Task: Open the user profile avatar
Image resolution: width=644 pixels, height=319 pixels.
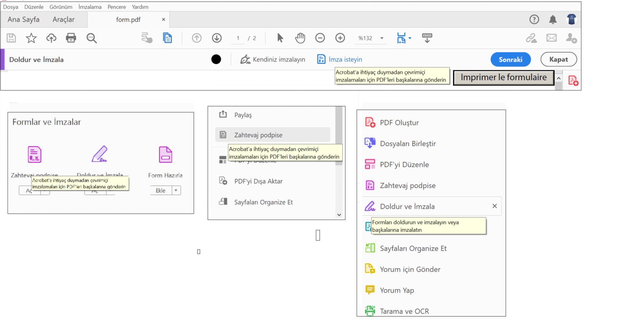Action: click(x=572, y=19)
